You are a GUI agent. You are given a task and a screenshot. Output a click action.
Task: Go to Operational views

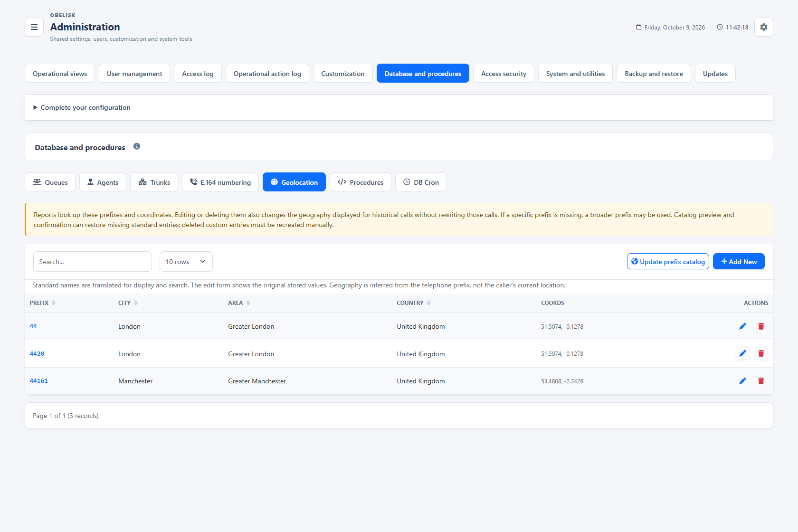click(x=60, y=73)
